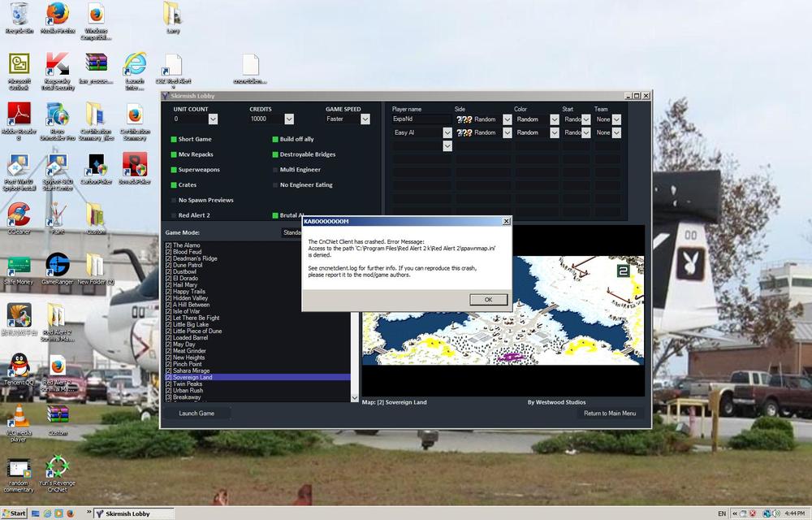Open ExpaNd player's Side dropdown
The height and width of the screenshot is (520, 812).
tap(507, 119)
